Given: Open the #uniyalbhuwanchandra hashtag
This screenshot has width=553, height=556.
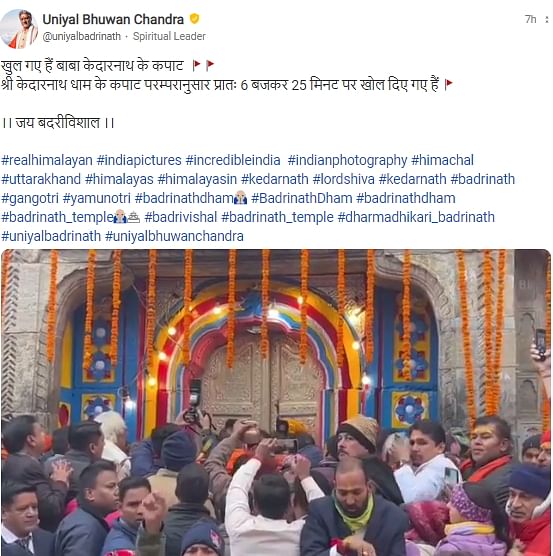Looking at the screenshot, I should [174, 236].
